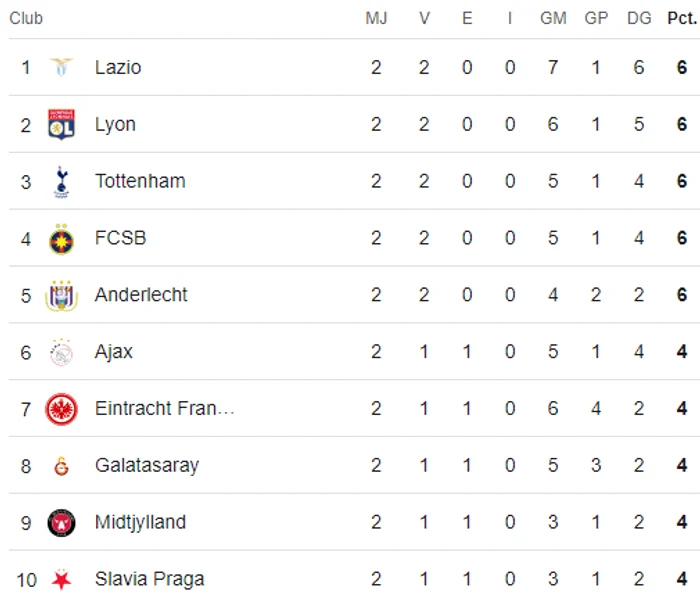Click the Anderlecht purple crest
The height and width of the screenshot is (602, 700).
61,295
